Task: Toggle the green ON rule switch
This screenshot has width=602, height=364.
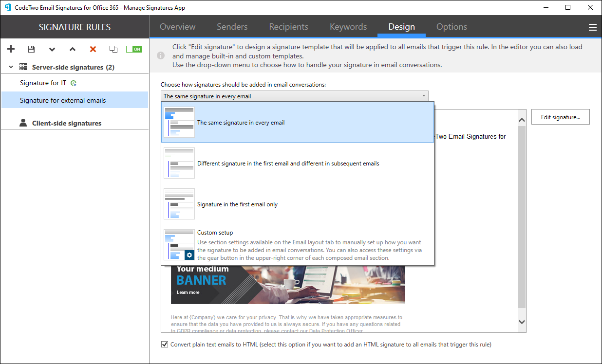Action: pyautogui.click(x=134, y=49)
